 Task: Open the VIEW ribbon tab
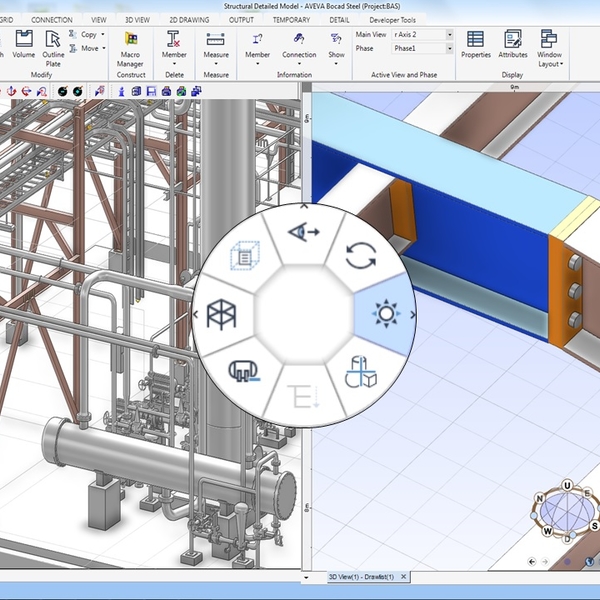point(99,20)
